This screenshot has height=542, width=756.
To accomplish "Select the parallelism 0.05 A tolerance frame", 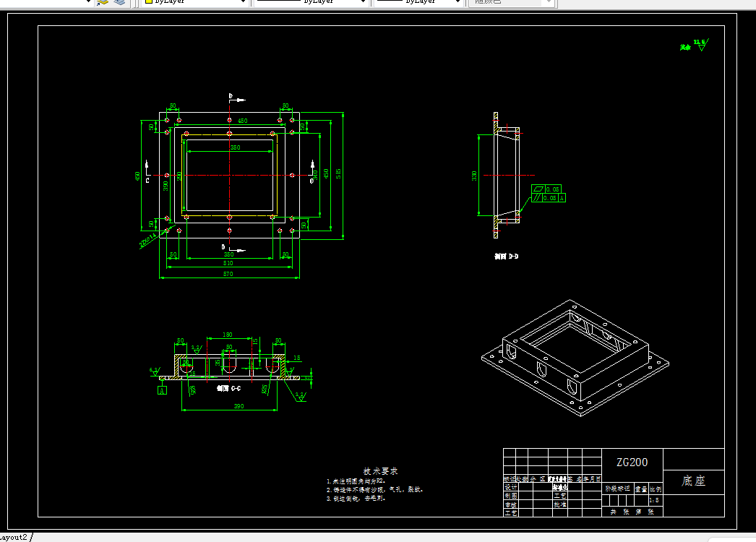I will pyautogui.click(x=548, y=198).
